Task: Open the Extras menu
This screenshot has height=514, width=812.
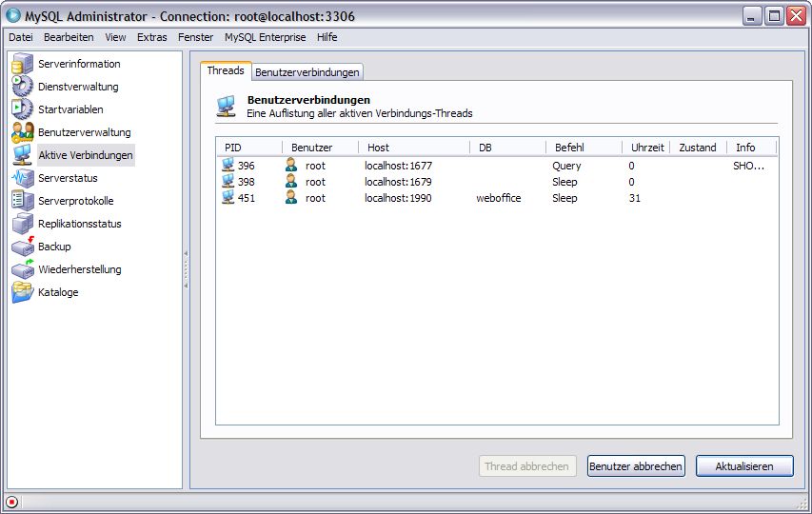Action: (x=151, y=37)
